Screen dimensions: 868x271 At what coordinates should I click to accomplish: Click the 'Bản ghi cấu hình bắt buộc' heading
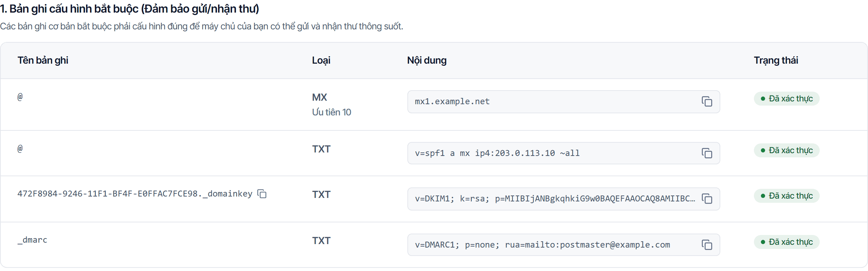click(129, 9)
